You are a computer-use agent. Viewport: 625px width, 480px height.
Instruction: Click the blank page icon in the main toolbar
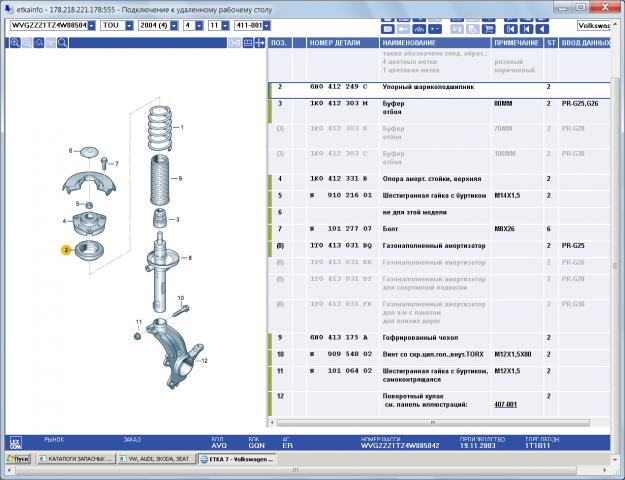pyautogui.click(x=388, y=29)
